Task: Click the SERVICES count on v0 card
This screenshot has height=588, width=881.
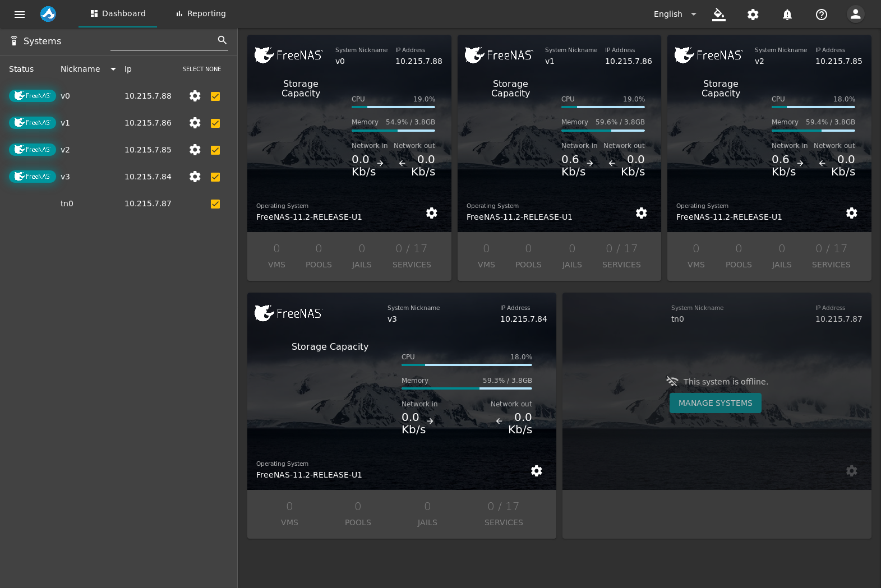Action: tap(412, 248)
